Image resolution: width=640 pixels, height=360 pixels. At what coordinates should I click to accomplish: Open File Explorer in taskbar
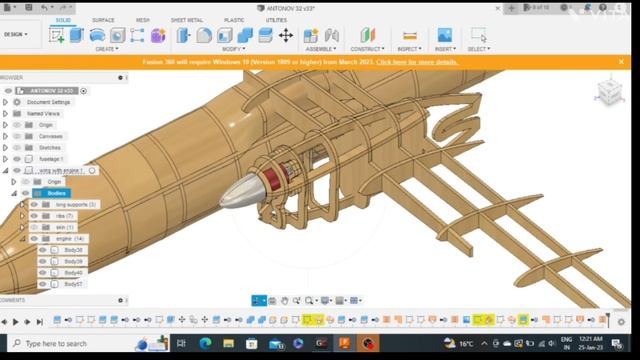(229, 343)
